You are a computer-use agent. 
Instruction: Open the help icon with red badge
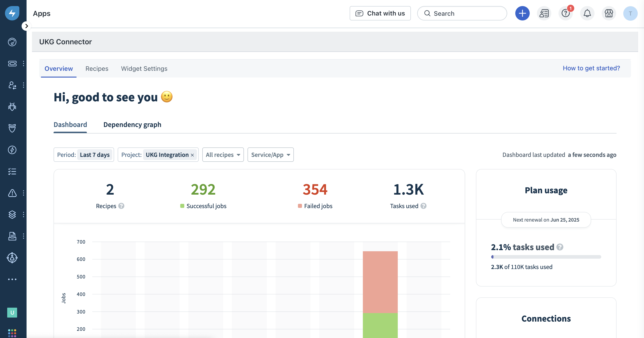[565, 13]
